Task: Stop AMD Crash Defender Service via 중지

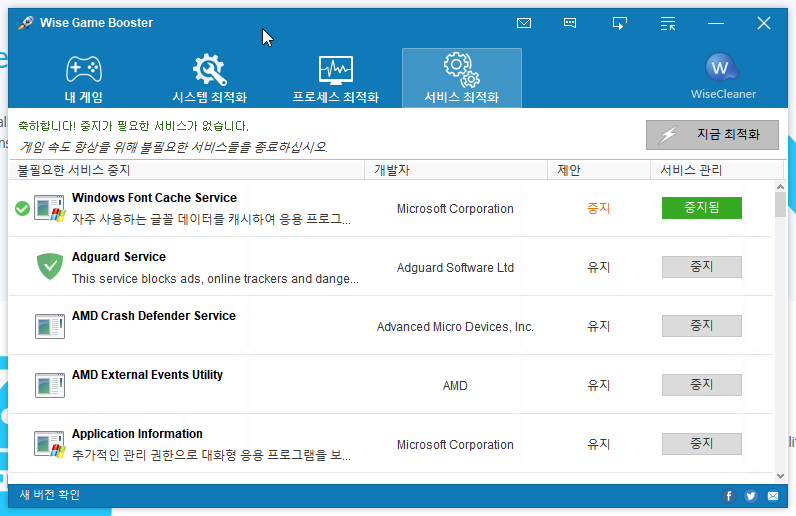Action: click(x=702, y=326)
